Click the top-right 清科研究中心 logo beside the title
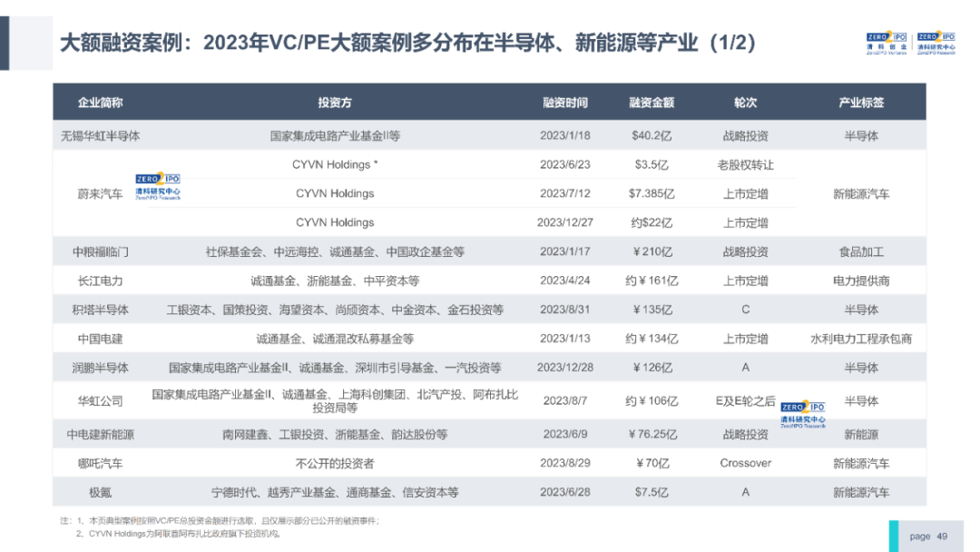980x552 pixels. 936,44
